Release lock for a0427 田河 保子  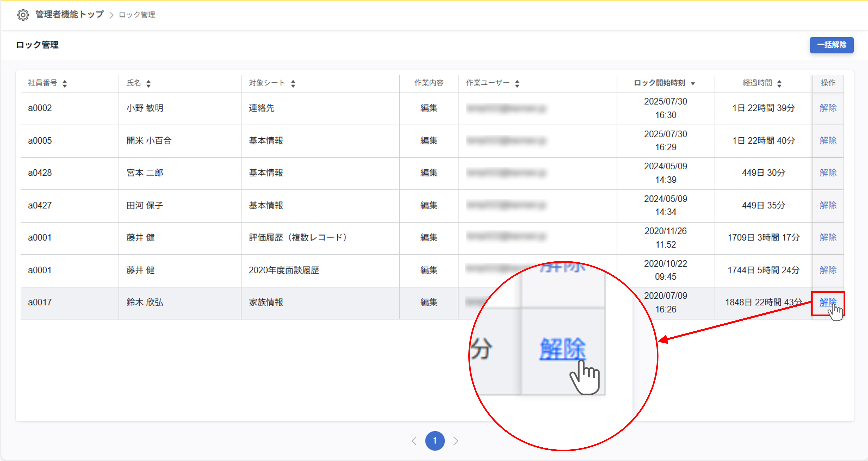click(828, 205)
